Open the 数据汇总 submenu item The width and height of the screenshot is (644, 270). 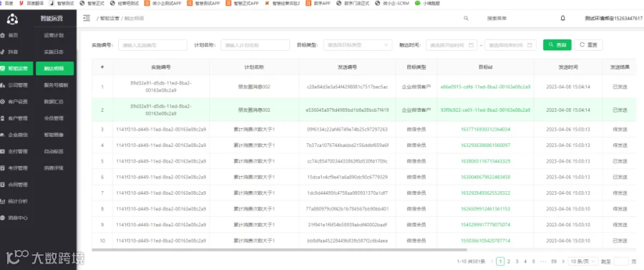click(x=54, y=102)
